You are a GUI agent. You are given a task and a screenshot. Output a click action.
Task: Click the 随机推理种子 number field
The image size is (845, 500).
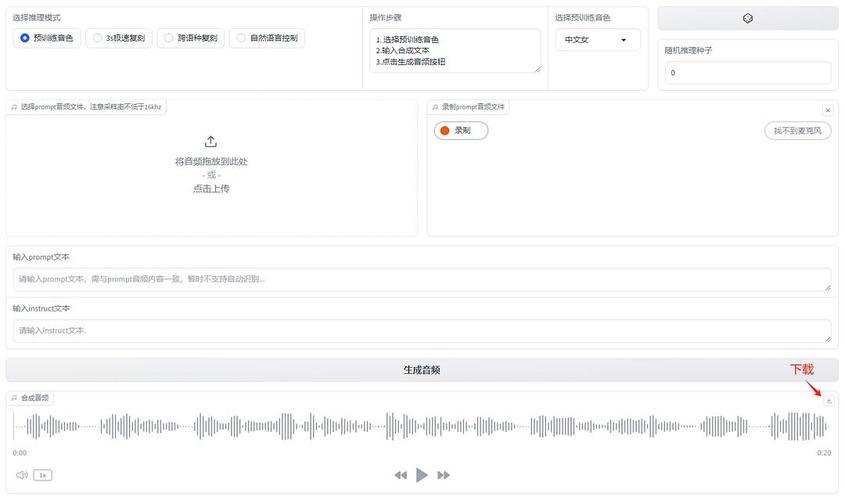[747, 73]
